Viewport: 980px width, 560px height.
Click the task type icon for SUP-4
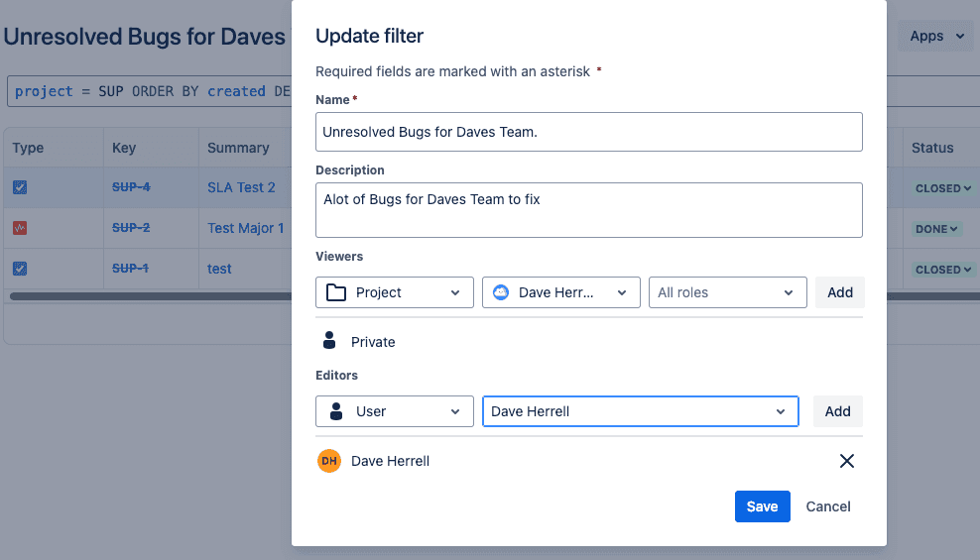click(20, 187)
